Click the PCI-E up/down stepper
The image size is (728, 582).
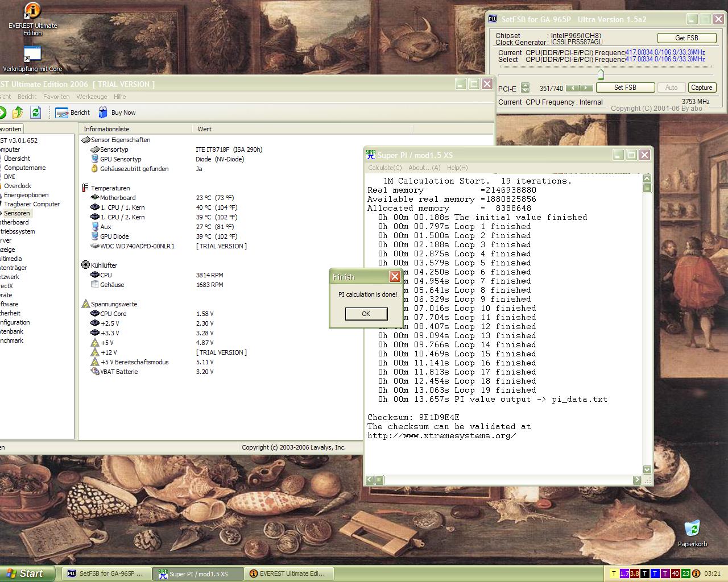[526, 88]
